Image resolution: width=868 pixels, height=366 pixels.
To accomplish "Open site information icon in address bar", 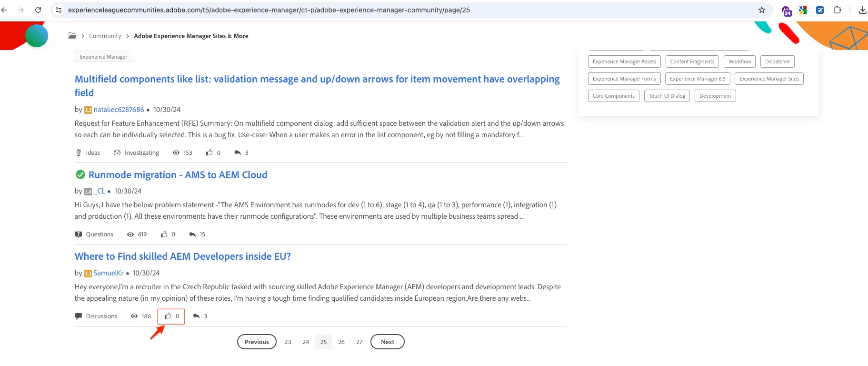I will coord(59,10).
